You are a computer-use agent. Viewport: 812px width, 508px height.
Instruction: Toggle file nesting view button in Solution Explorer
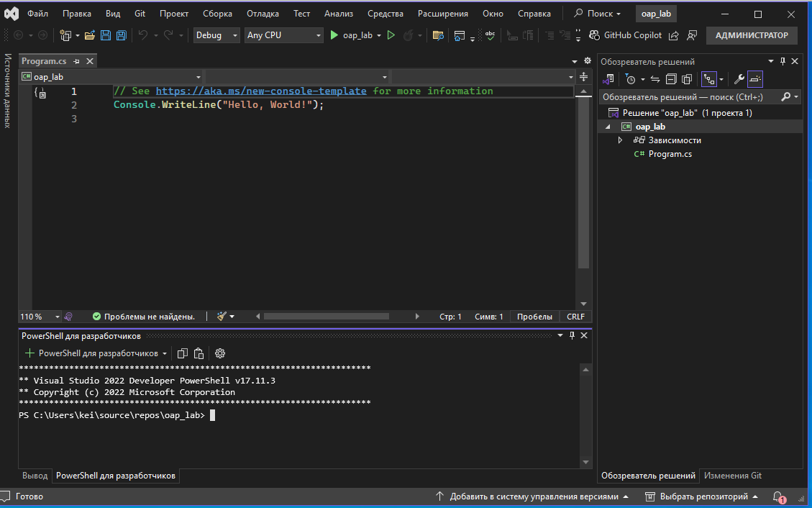click(x=709, y=79)
